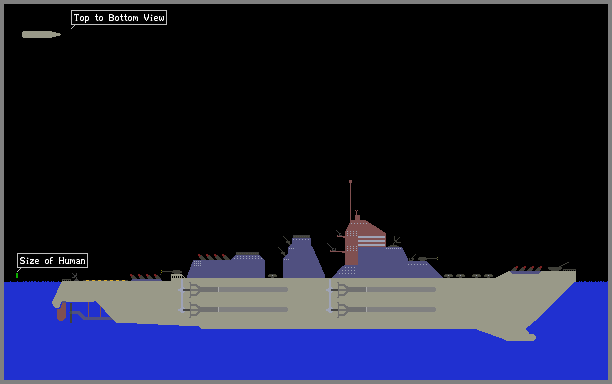Select the yellow-striped helipad deck at the stern

[x=105, y=280]
